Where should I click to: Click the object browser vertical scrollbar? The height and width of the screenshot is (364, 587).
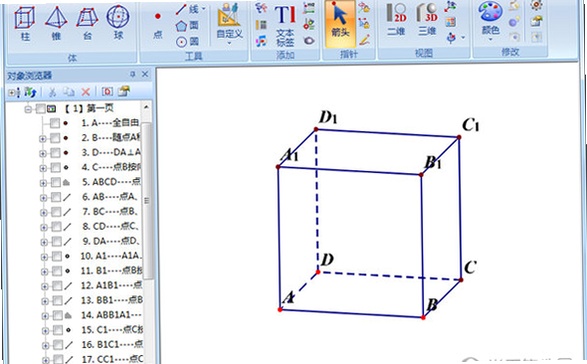[147, 200]
